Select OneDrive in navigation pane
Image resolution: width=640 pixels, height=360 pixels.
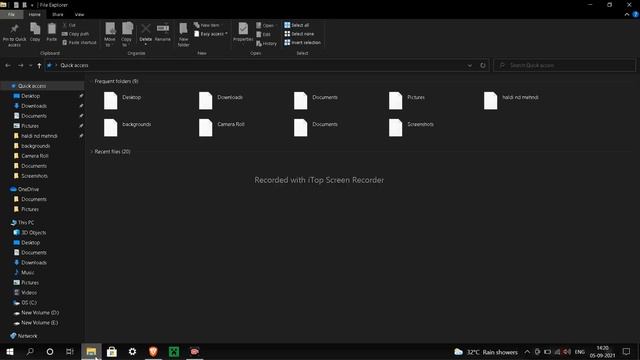[28, 189]
